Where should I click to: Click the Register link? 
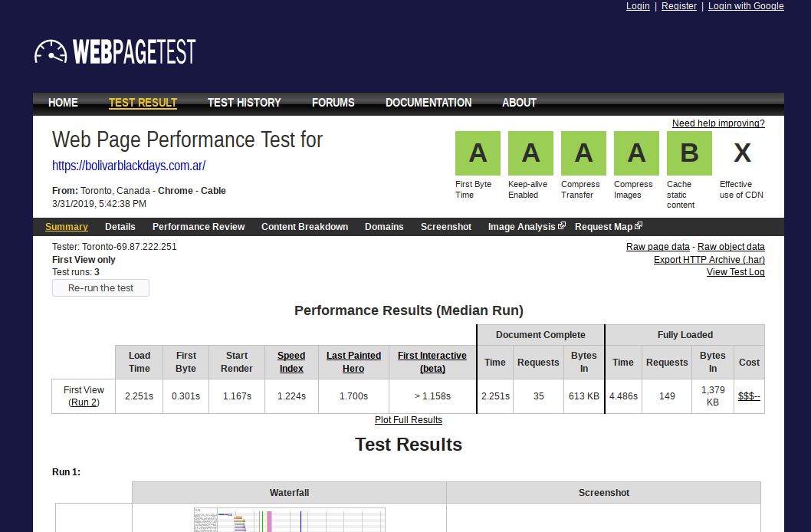coord(679,6)
